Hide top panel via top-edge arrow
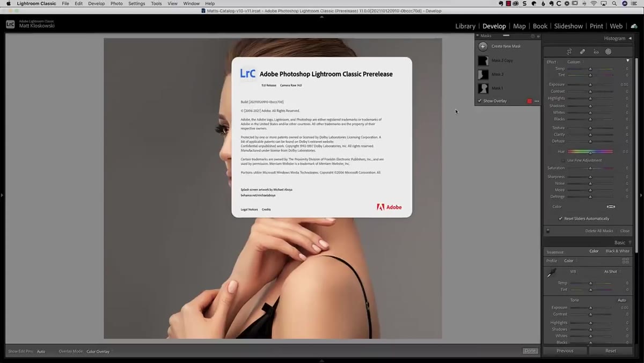This screenshot has height=363, width=644. (x=322, y=17)
